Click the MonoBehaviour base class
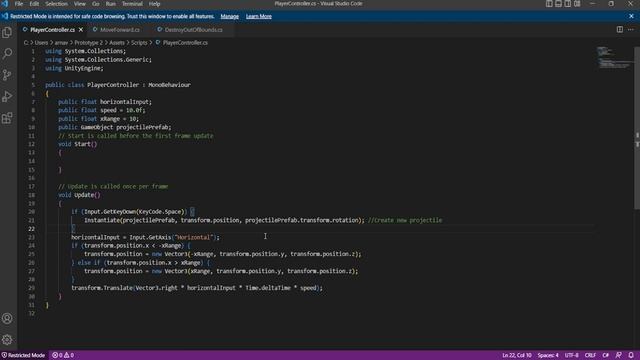Image resolution: width=640 pixels, height=360 pixels. (x=169, y=85)
